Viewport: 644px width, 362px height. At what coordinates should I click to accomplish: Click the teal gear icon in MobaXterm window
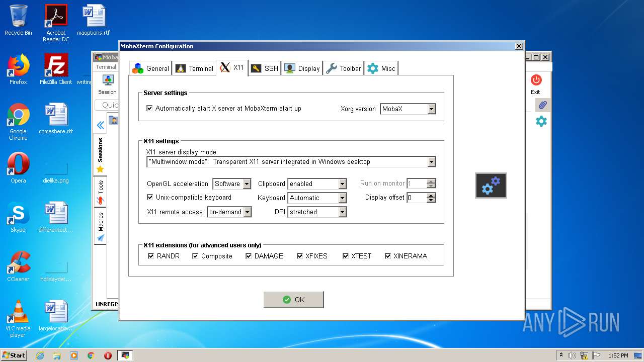(541, 121)
